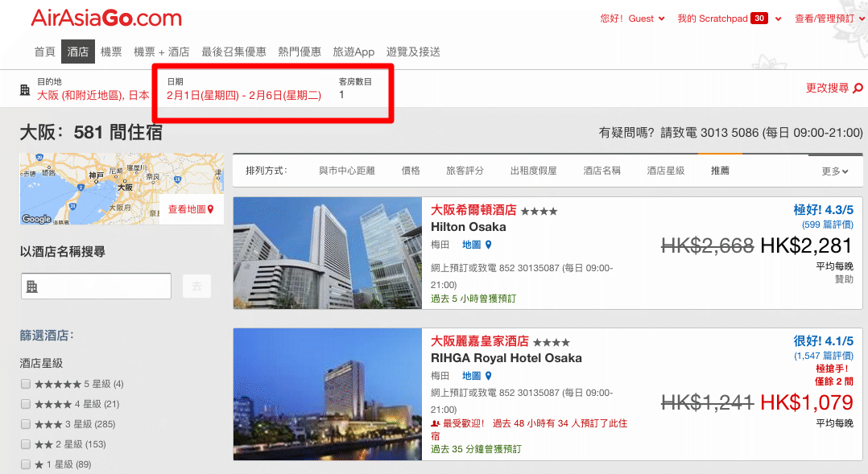This screenshot has width=868, height=474.
Task: Open the Hilton Osaka hotel photo
Action: (328, 253)
